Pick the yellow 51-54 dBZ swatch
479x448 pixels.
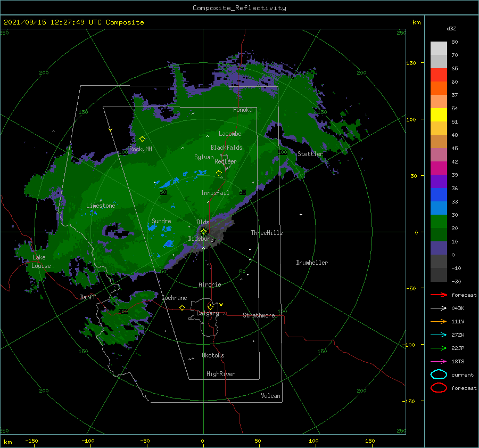[x=439, y=115]
